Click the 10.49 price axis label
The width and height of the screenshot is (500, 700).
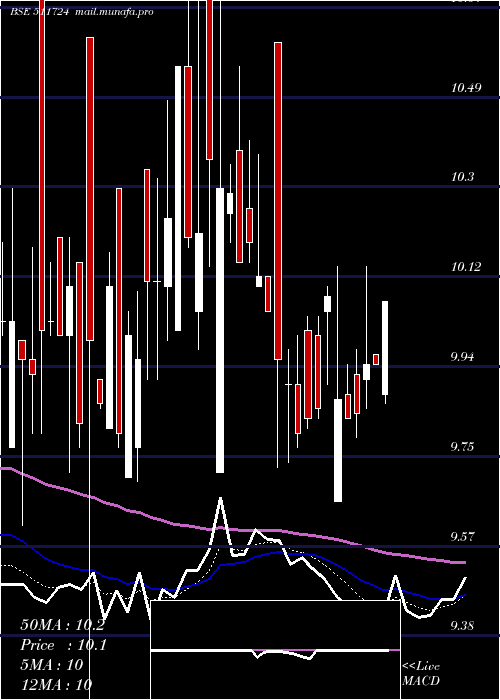[x=466, y=88]
